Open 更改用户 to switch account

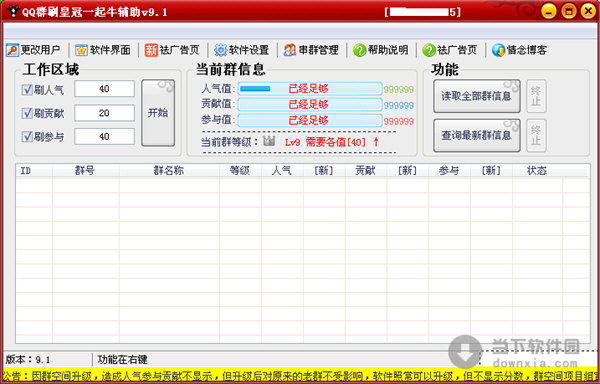[x=33, y=50]
